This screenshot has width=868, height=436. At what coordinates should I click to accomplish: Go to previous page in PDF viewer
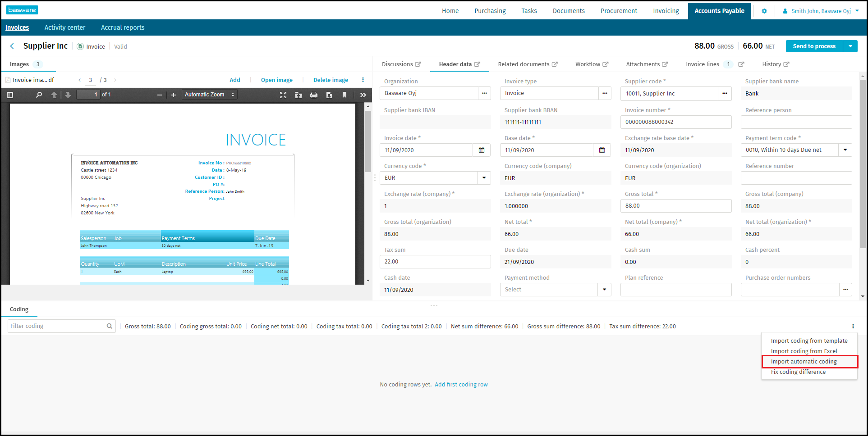(54, 95)
